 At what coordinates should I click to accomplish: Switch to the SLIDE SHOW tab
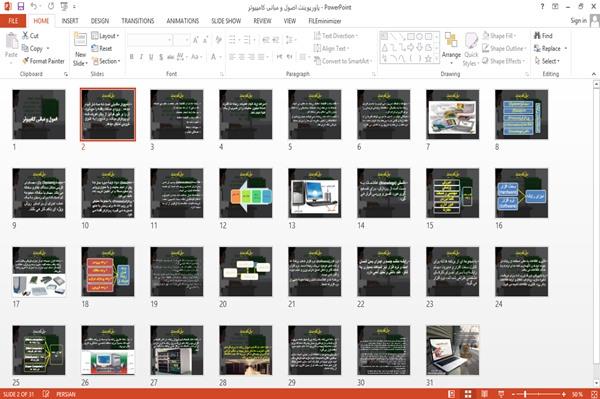point(226,21)
